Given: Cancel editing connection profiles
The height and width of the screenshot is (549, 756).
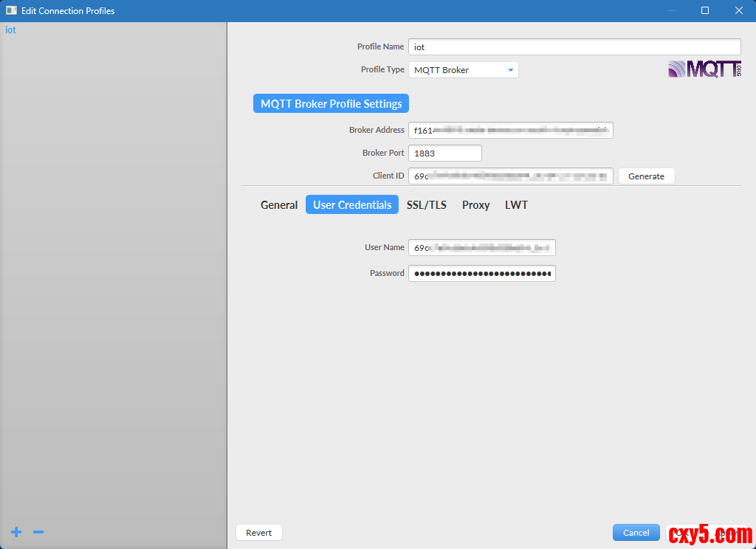Looking at the screenshot, I should (x=636, y=533).
